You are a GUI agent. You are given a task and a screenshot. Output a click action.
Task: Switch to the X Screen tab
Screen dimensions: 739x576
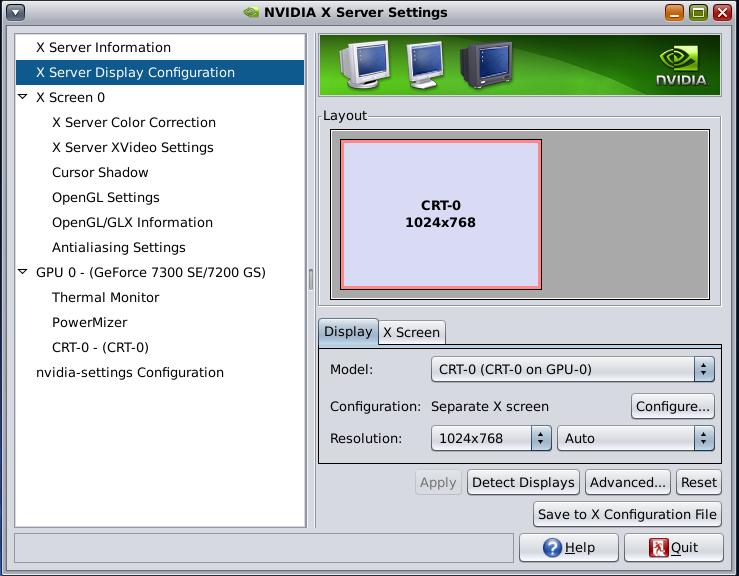(411, 332)
